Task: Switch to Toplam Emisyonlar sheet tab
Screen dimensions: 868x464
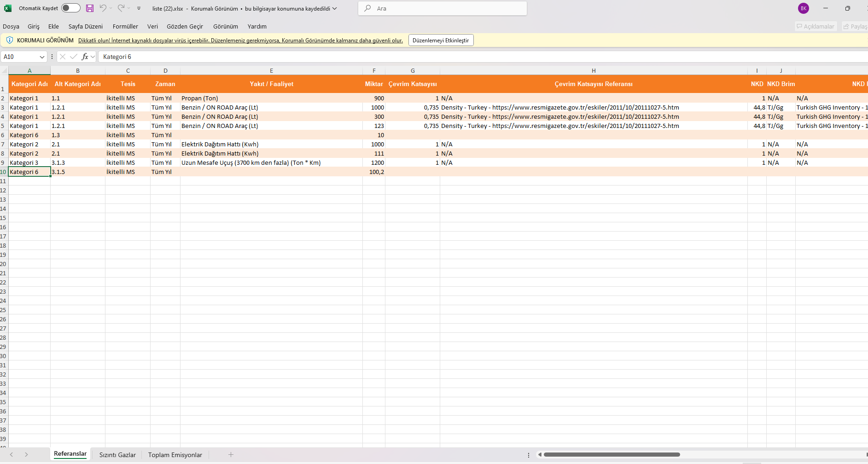Action: [175, 455]
